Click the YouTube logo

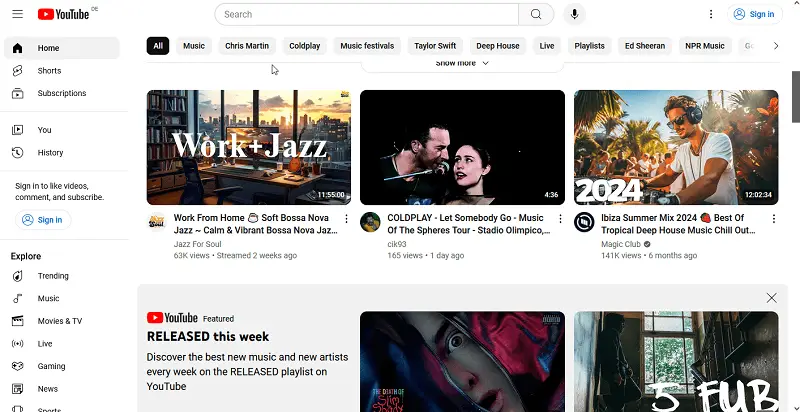63,14
